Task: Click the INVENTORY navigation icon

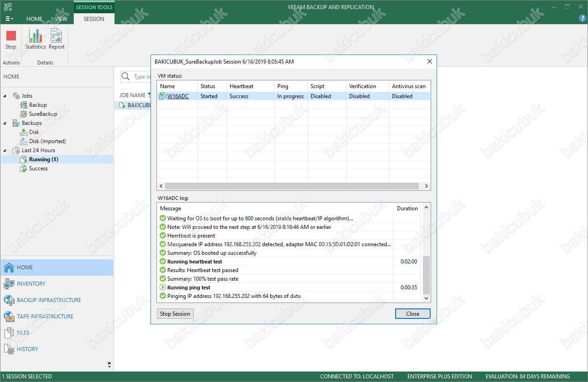Action: point(9,284)
